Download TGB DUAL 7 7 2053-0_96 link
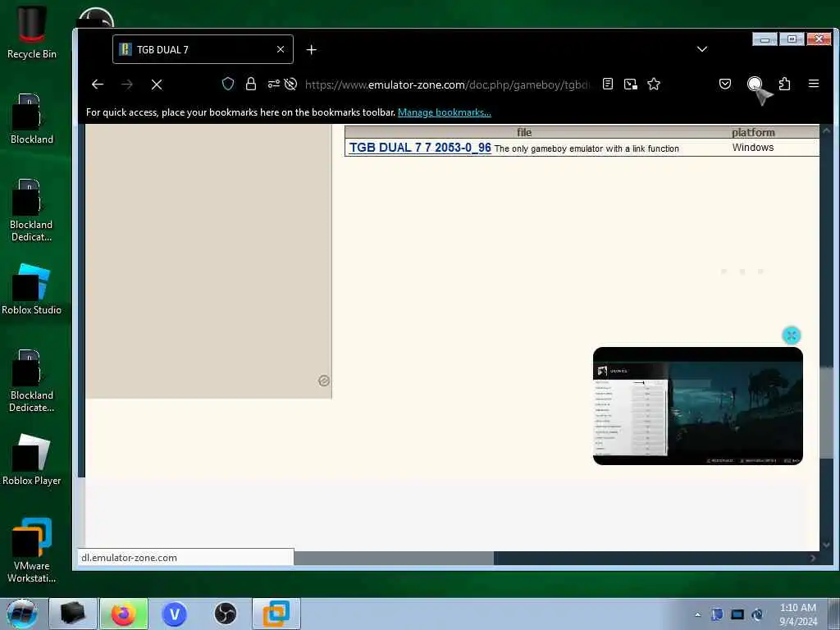 420,148
